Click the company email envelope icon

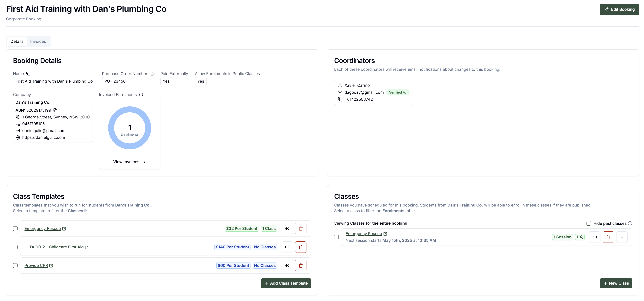(x=18, y=131)
